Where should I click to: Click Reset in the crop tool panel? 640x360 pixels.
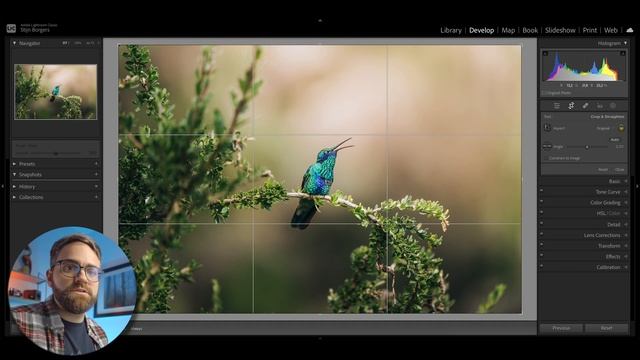[x=602, y=169]
